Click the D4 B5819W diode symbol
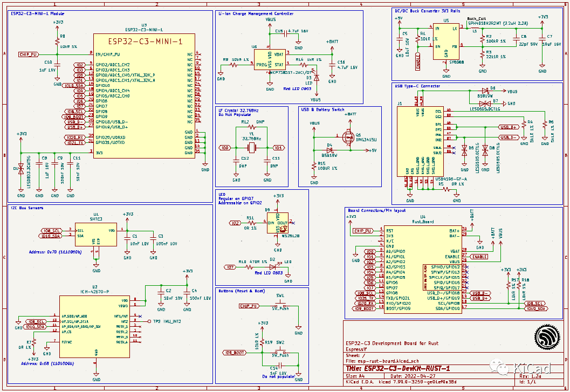The width and height of the screenshot is (570, 392). tap(329, 150)
